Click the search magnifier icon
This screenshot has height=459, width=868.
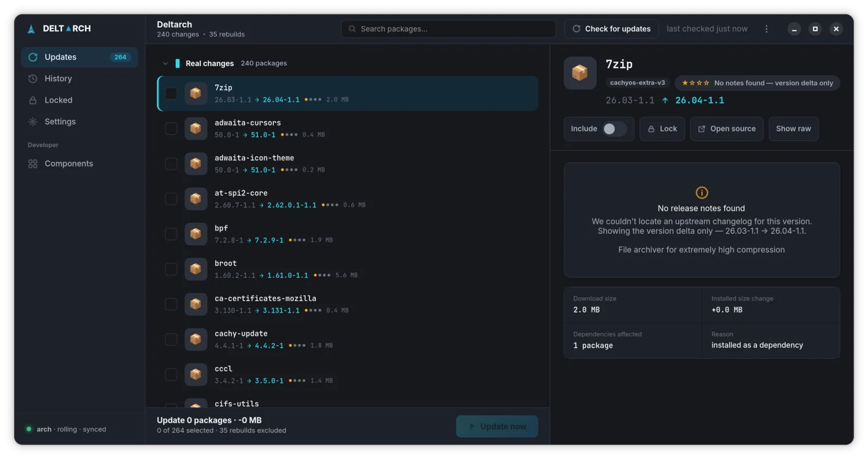353,29
